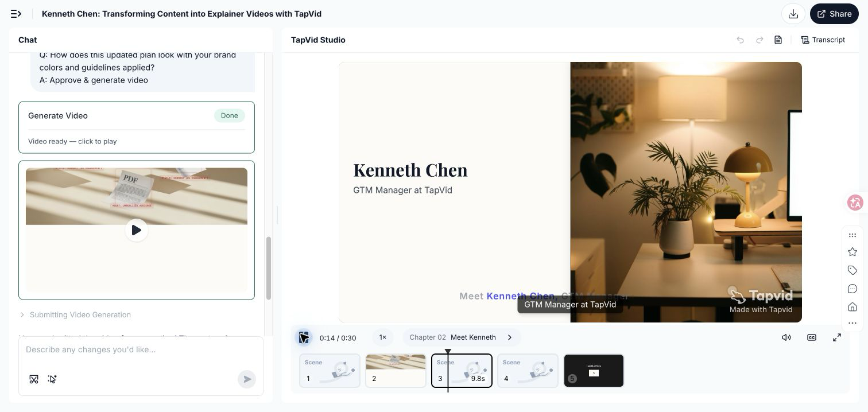Click the translate extension icon at right edge

(x=855, y=202)
